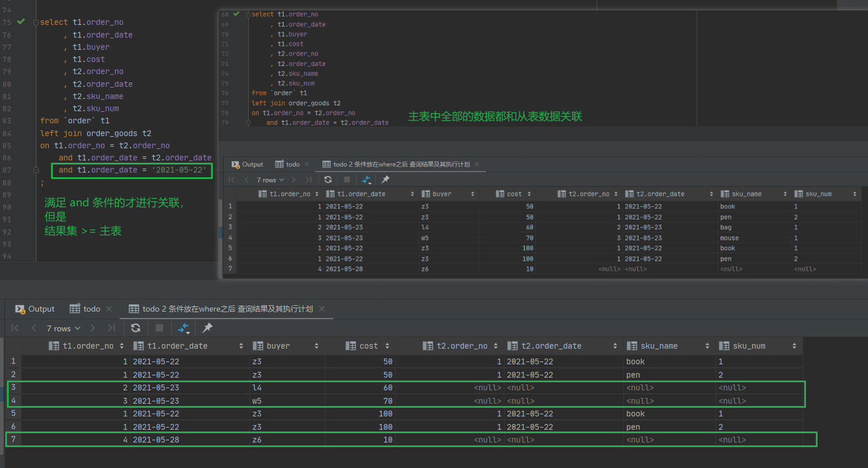
Task: Go to the first page in the lower results toolbar
Action: click(16, 328)
